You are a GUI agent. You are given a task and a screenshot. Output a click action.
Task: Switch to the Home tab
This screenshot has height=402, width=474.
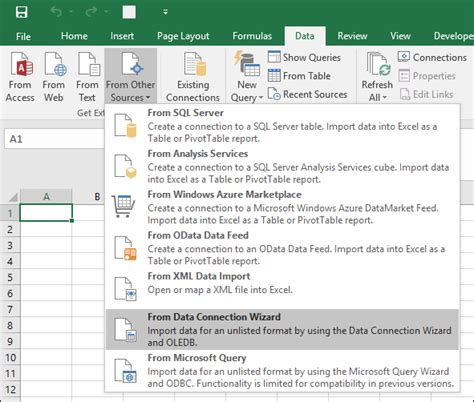click(x=74, y=36)
